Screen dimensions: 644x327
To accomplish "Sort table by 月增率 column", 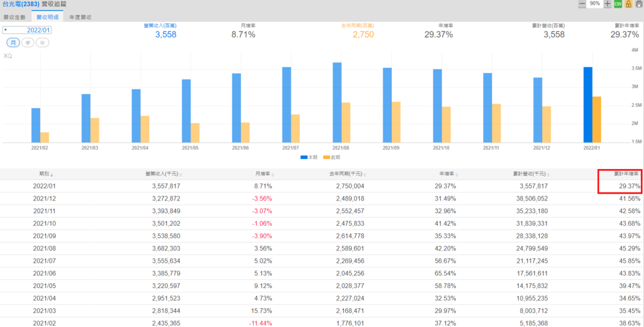I will pos(265,174).
